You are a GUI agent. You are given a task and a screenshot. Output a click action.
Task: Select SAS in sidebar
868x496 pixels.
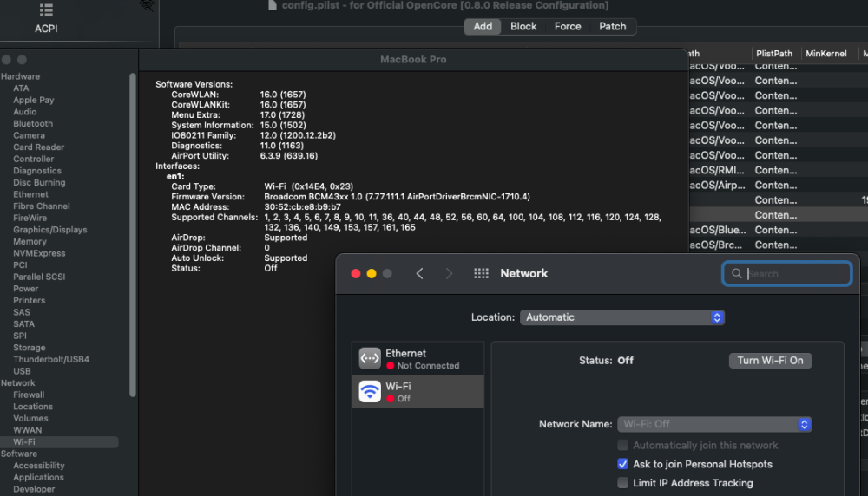tap(22, 312)
